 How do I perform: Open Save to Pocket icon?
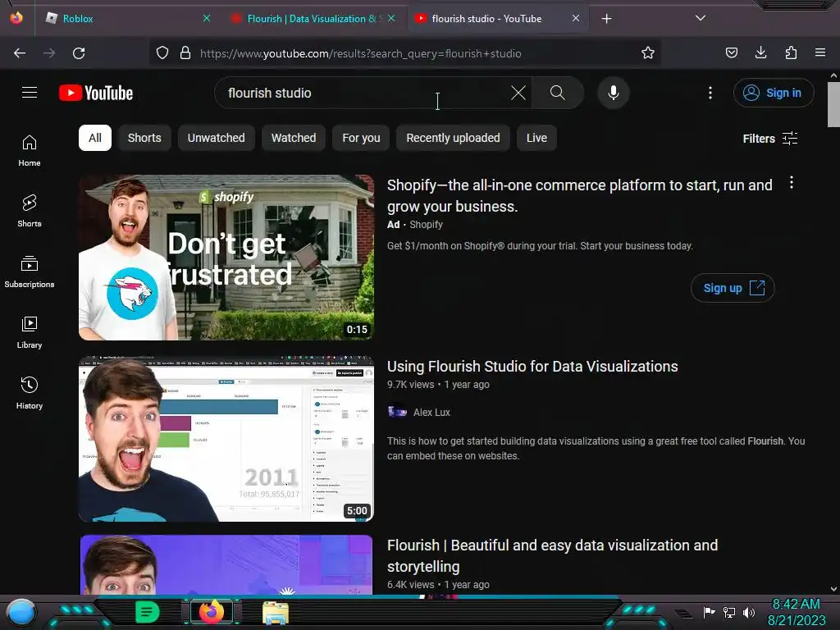point(731,52)
